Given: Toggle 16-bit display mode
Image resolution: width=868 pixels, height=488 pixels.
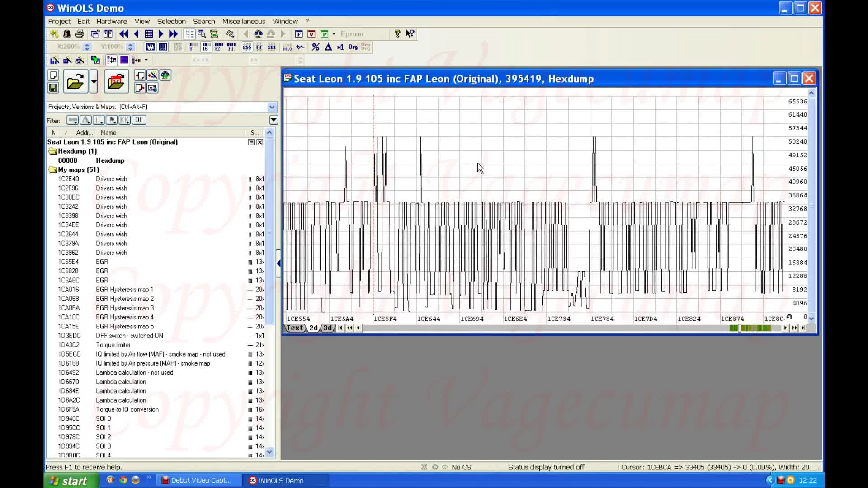Looking at the screenshot, I should (206, 47).
